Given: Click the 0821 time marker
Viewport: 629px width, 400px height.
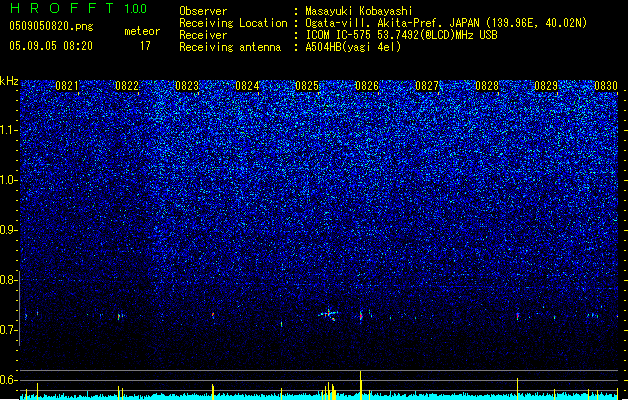Looking at the screenshot, I should coord(67,86).
